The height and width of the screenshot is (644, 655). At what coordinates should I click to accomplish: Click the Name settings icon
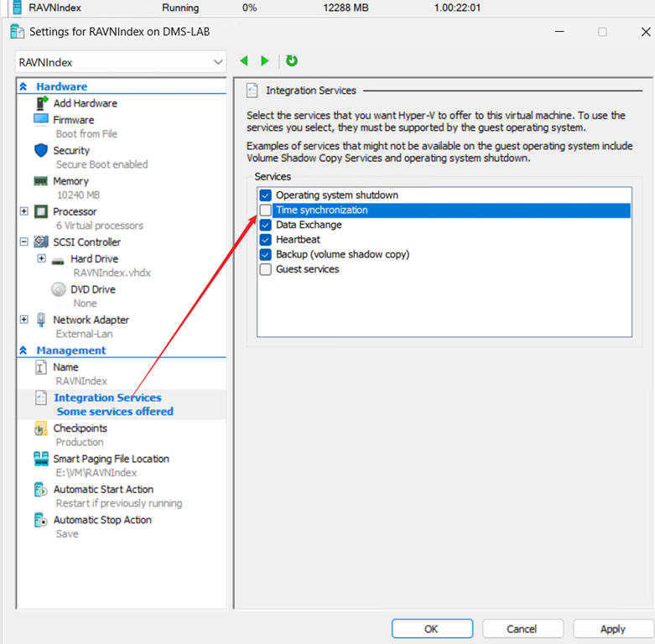click(x=40, y=367)
